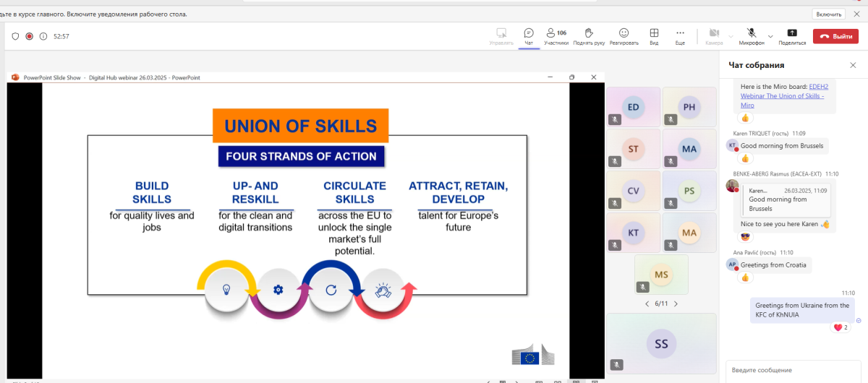The width and height of the screenshot is (868, 383).
Task: Click Включить to enable desktop notifications
Action: click(x=829, y=14)
